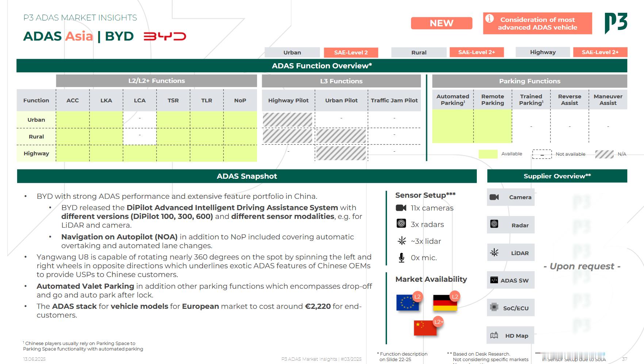Click SAE-Level 2 badge next to Urban
The width and height of the screenshot is (644, 364).
click(x=351, y=52)
